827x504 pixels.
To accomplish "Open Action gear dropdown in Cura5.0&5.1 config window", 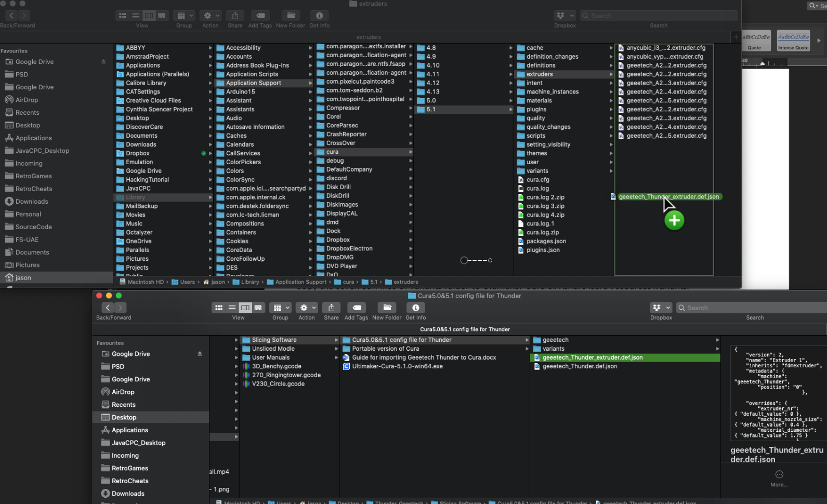I will coord(307,308).
